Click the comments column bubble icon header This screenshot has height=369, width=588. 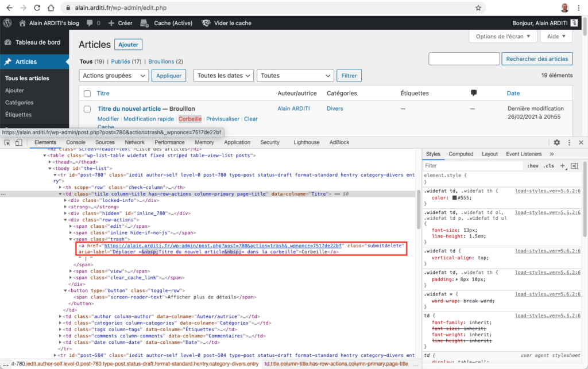474,93
